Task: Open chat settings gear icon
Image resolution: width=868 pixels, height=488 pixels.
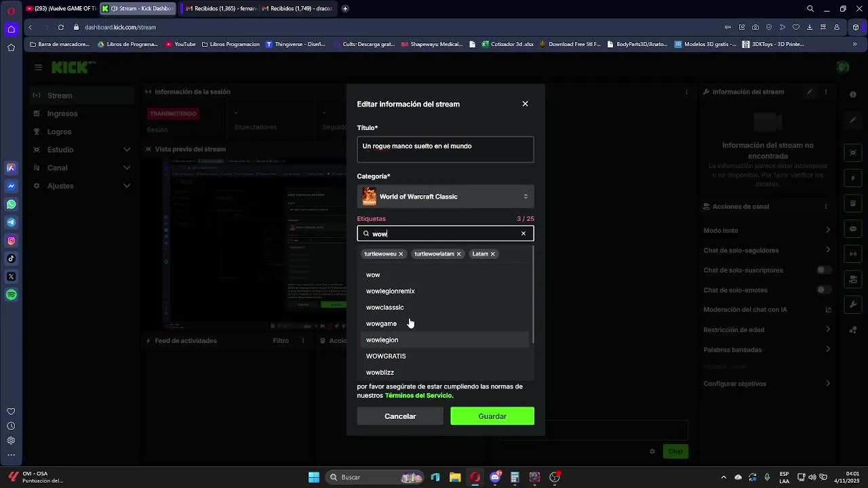Action: (652, 451)
